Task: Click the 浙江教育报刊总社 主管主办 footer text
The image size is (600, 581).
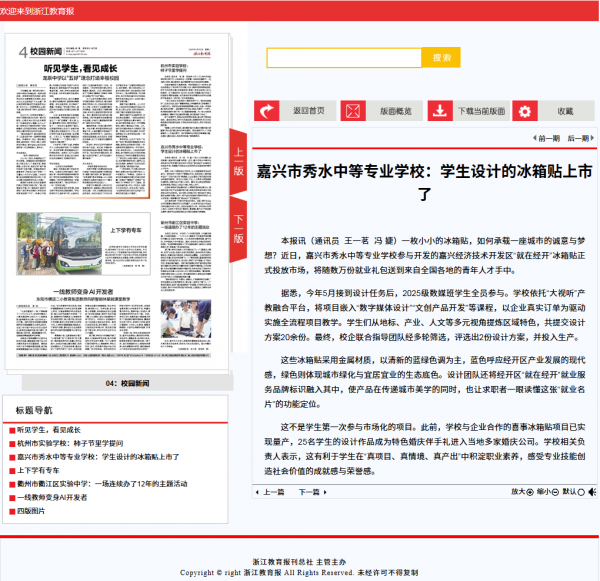Action: [x=299, y=562]
